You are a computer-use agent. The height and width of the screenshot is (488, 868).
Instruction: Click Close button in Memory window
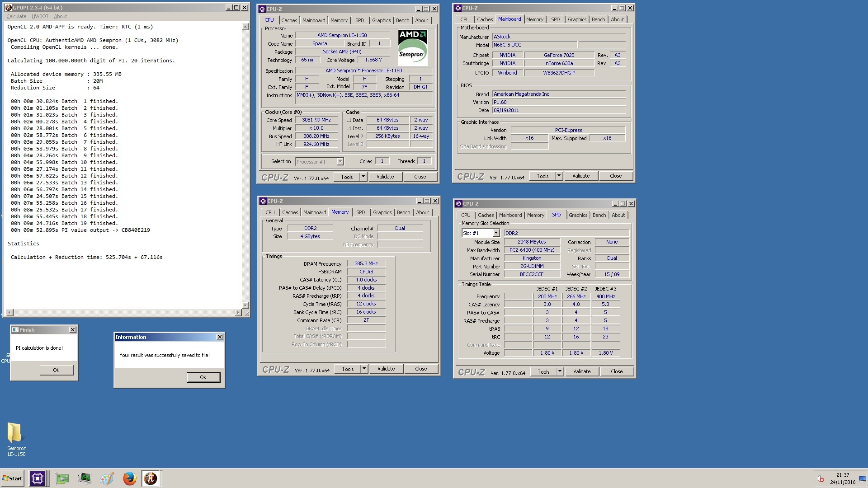pos(421,369)
